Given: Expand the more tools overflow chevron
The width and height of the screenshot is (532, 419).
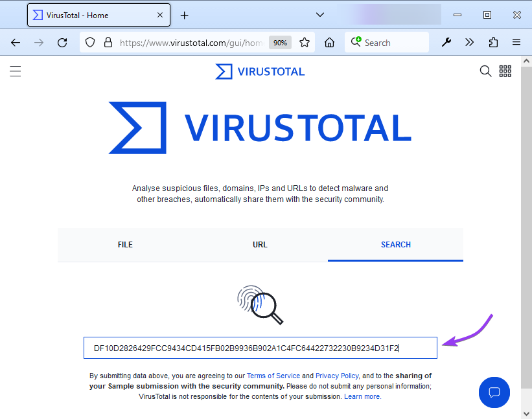Looking at the screenshot, I should click(x=470, y=43).
